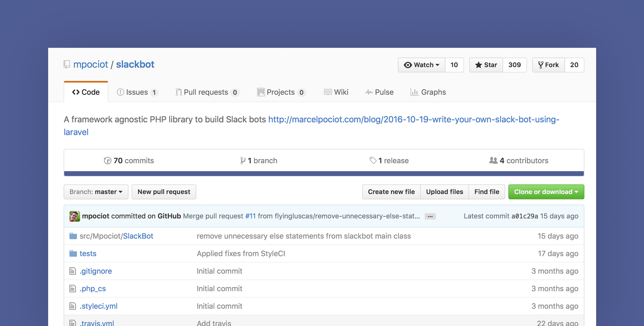
Task: Open the Graphs tab
Action: pos(428,92)
